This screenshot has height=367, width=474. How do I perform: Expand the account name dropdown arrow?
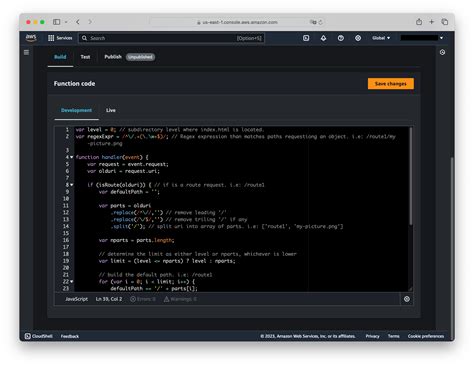tap(442, 38)
